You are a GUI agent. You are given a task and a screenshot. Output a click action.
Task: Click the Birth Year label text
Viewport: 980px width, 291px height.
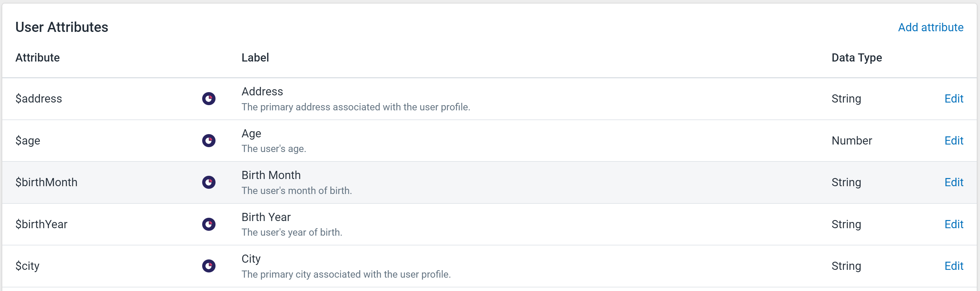tap(266, 217)
